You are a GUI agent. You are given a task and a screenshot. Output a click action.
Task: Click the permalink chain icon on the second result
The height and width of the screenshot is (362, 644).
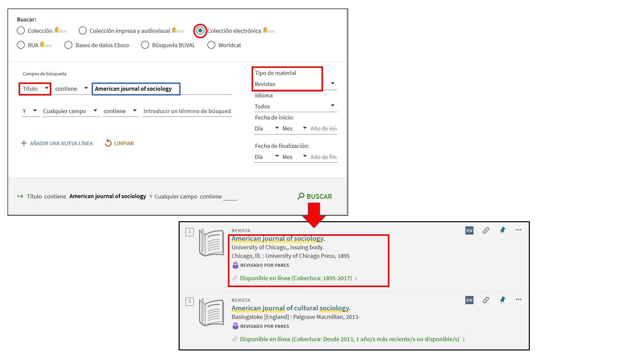tap(486, 300)
